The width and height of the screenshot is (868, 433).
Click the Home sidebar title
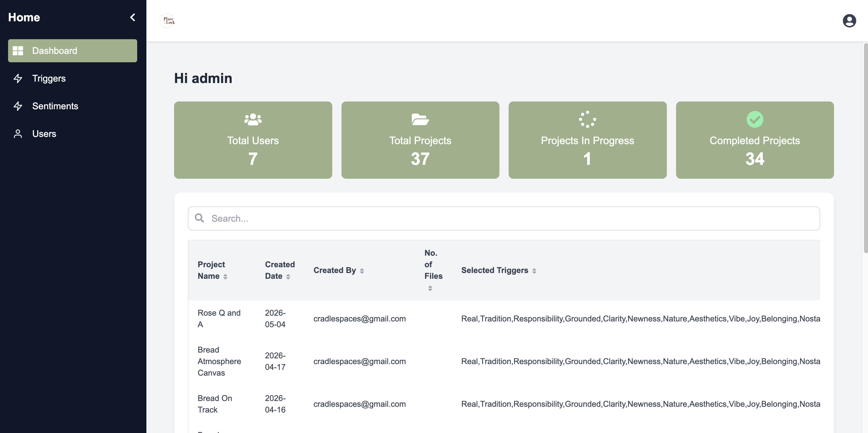pyautogui.click(x=24, y=17)
